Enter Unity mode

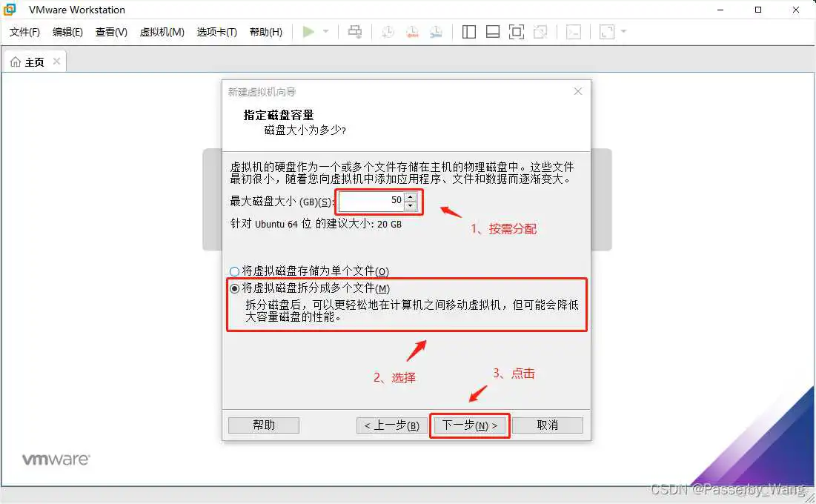(540, 31)
